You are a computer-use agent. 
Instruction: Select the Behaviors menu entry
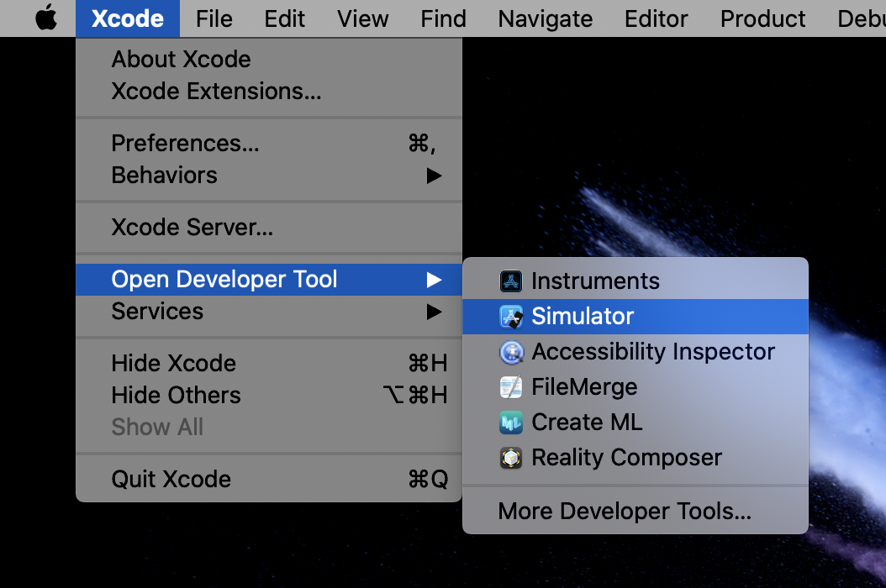coord(269,175)
